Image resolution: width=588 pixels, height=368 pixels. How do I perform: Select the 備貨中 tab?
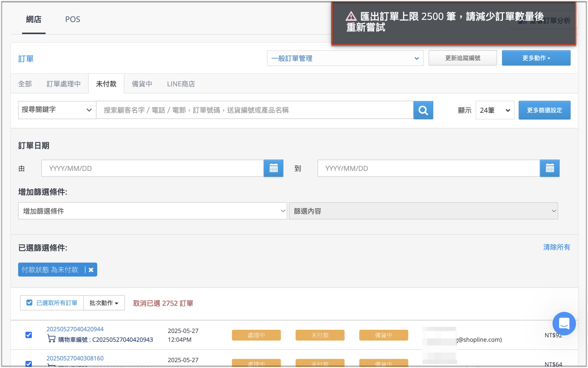click(142, 84)
